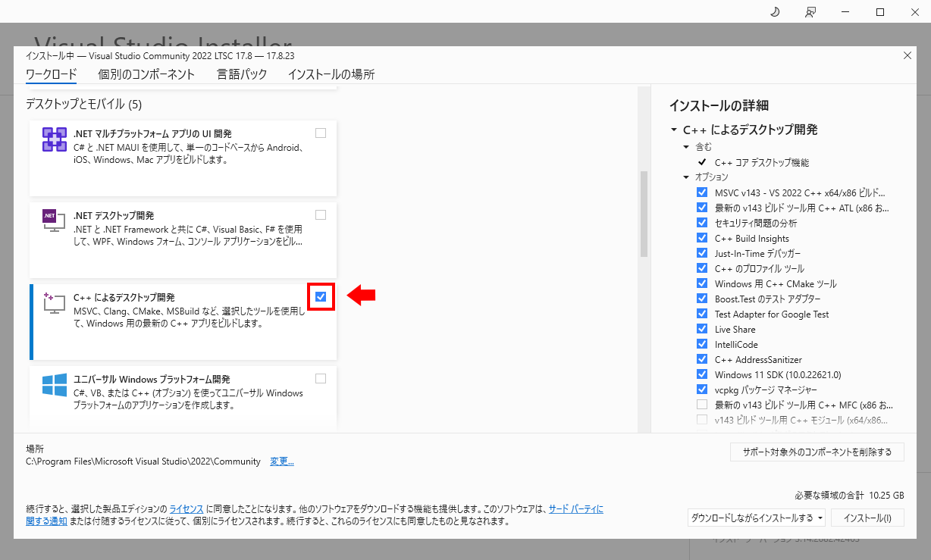Click the ユニバーサル Windows プラットフォーム開発 title text
Screen dimensions: 931x560
[x=152, y=379]
